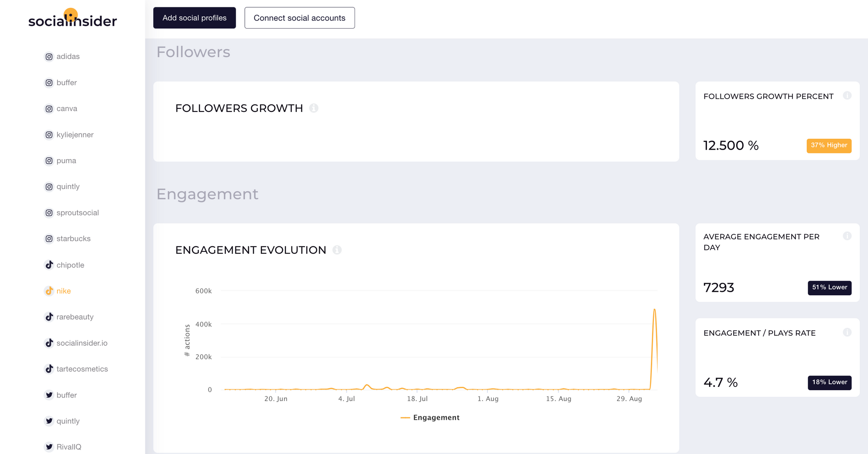Select the starbucks profile
The image size is (868, 454).
74,238
